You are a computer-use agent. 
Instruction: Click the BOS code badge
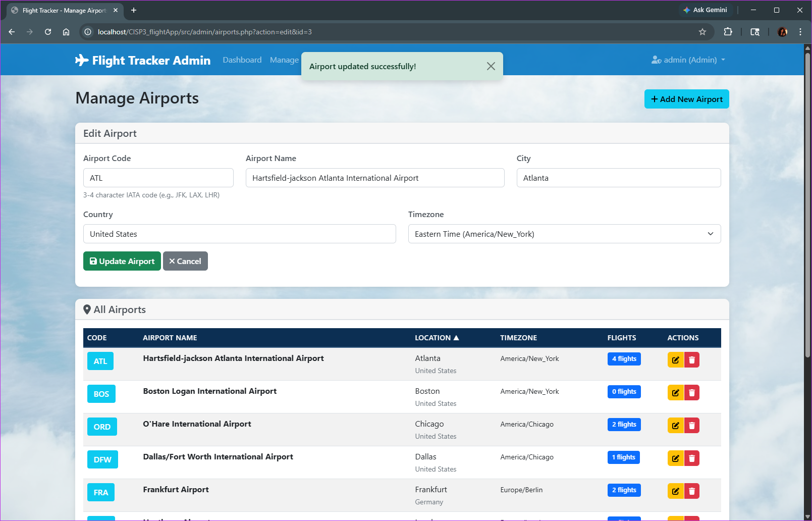click(x=101, y=394)
